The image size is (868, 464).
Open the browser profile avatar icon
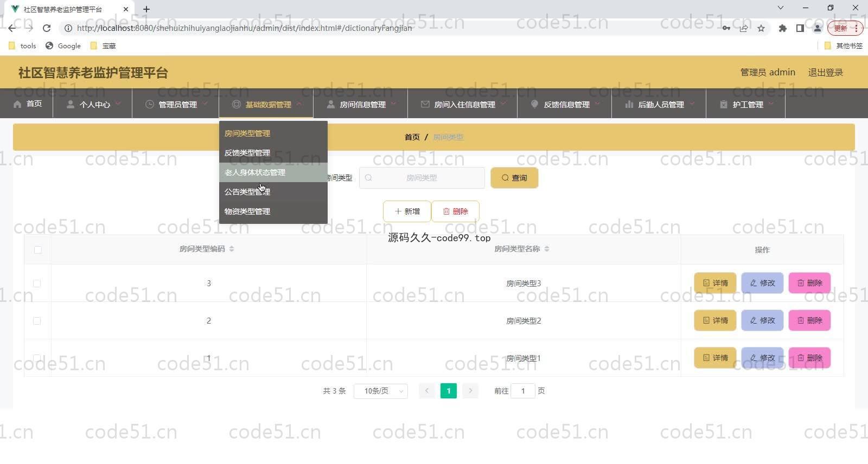(817, 28)
